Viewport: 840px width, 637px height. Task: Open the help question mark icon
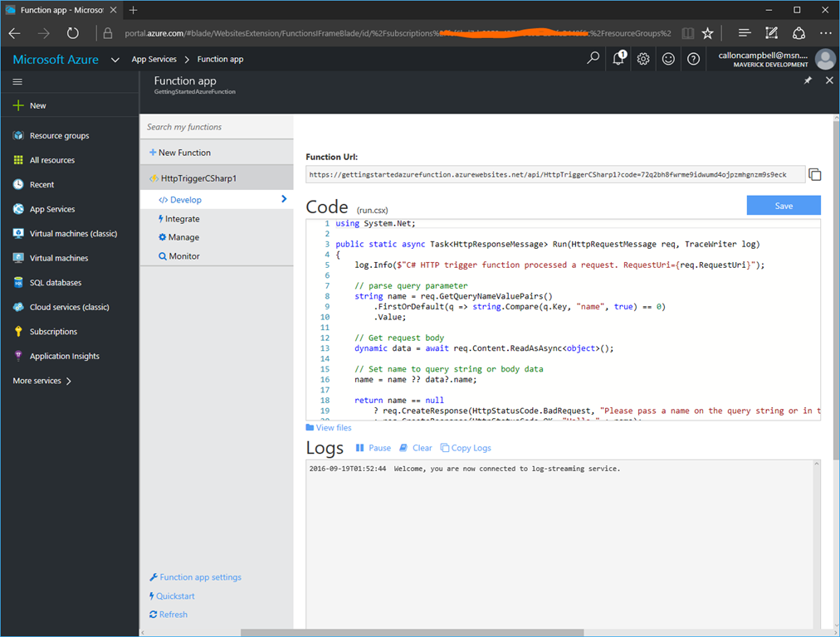(693, 59)
